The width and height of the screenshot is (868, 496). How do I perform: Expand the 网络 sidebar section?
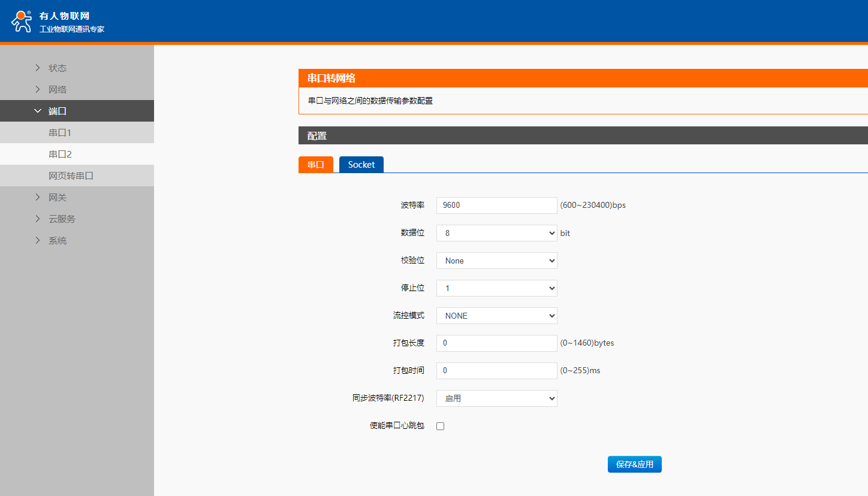[x=58, y=89]
